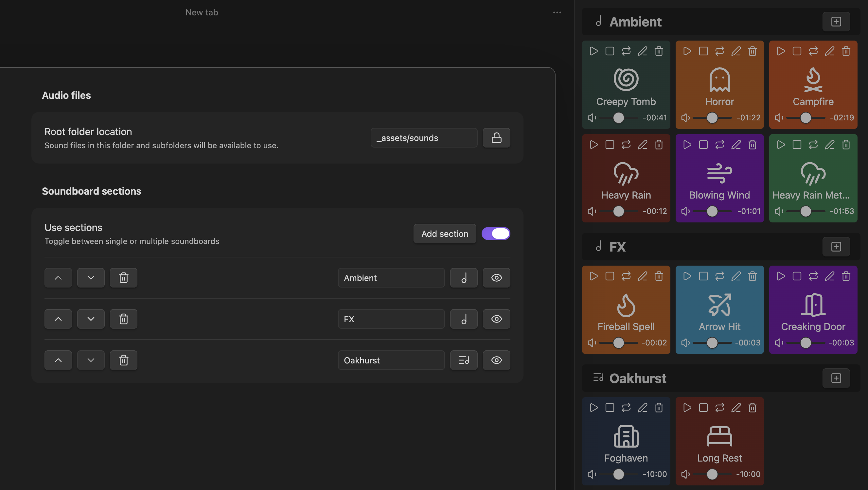Adjust the Heavy Rain volume slider
868x490 pixels.
point(618,212)
